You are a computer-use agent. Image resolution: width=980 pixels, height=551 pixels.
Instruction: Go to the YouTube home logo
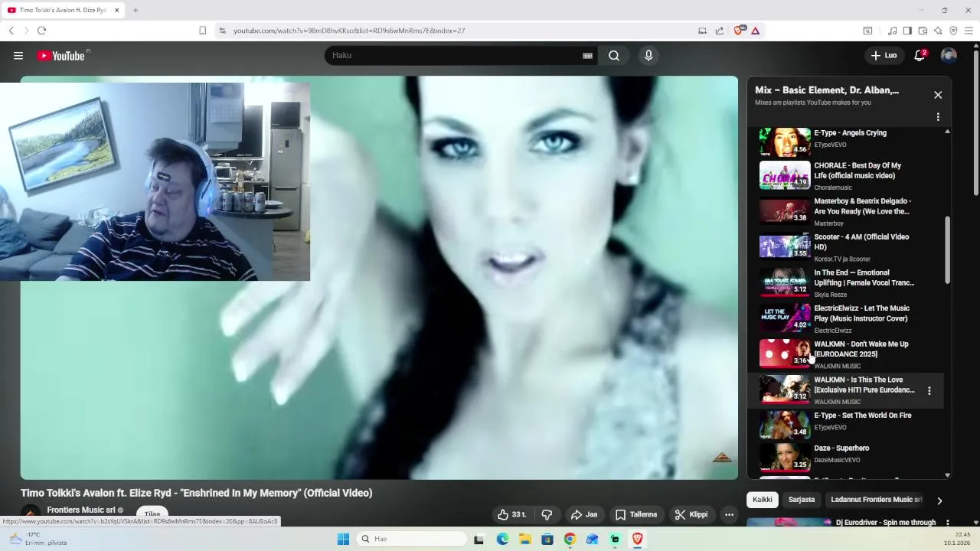60,55
